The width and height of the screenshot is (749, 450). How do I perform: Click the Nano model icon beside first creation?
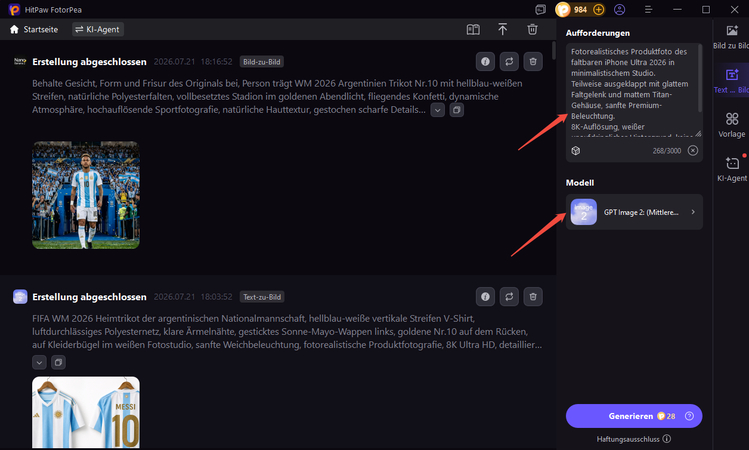point(20,62)
